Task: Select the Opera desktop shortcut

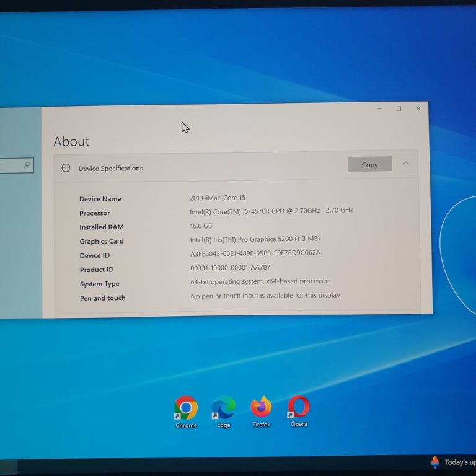Action: (299, 408)
